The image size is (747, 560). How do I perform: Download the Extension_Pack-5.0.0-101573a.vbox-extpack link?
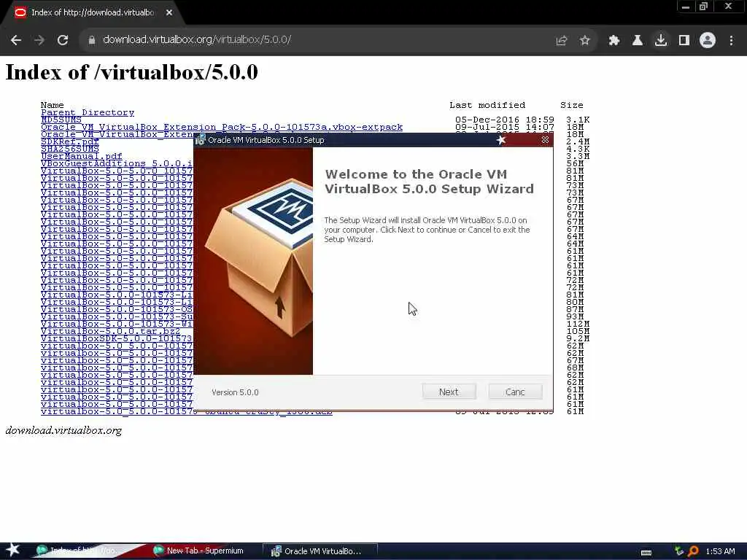point(222,127)
